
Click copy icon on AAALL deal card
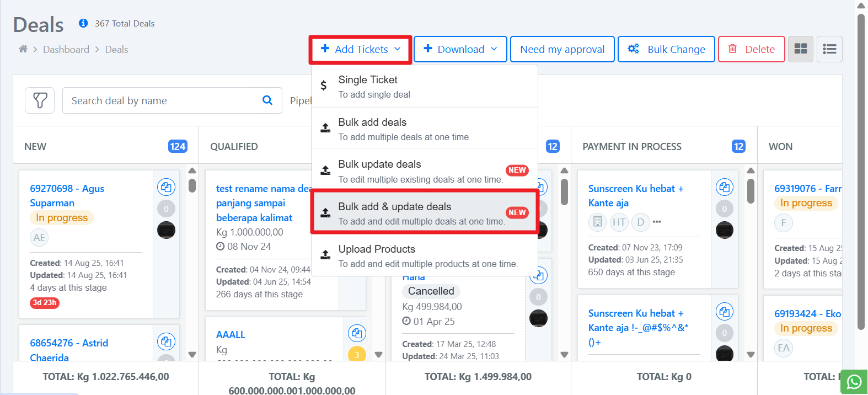[357, 333]
